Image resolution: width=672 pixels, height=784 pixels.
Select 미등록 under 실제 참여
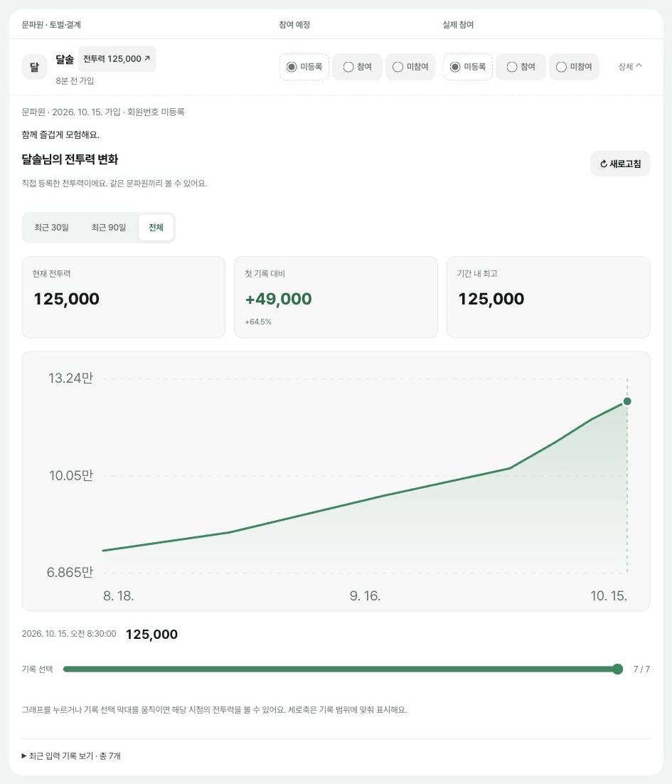[x=468, y=67]
